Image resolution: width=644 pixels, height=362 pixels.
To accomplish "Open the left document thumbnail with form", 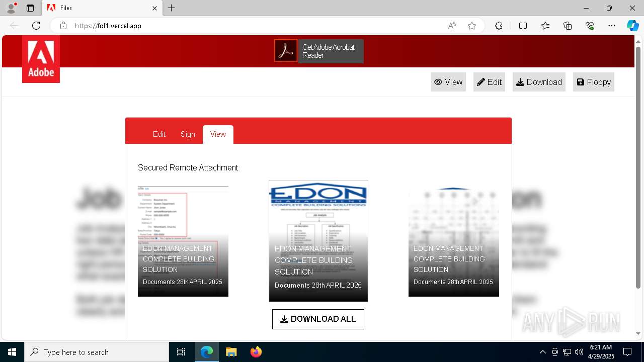I will tap(183, 241).
